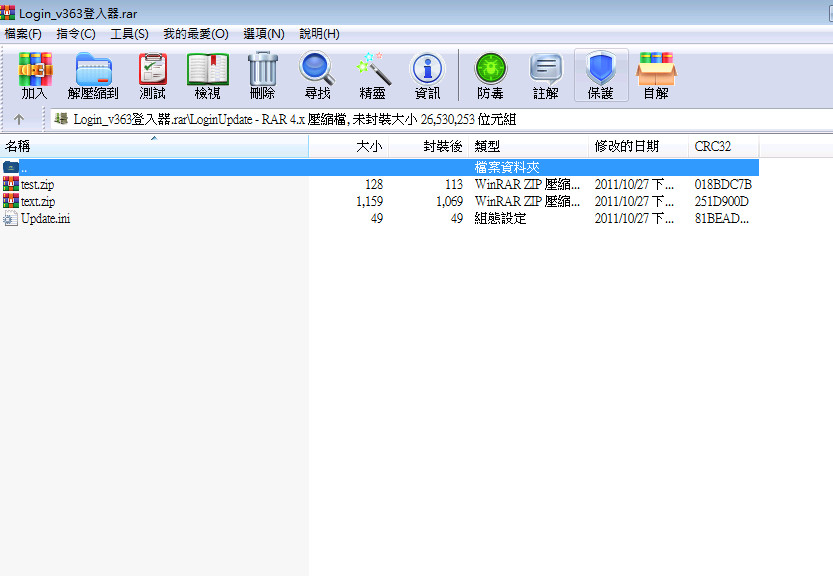Image resolution: width=833 pixels, height=576 pixels.
Task: Open the 檔案(F) menu
Action: click(x=23, y=34)
